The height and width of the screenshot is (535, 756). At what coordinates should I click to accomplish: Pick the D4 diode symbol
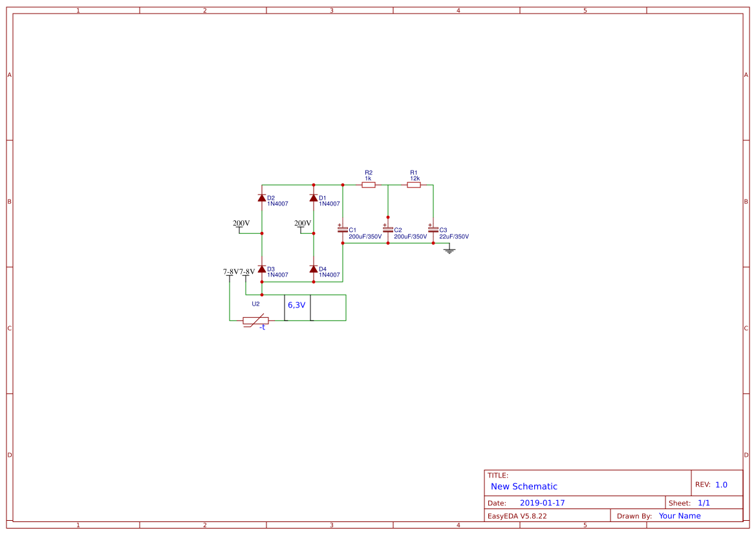point(314,269)
